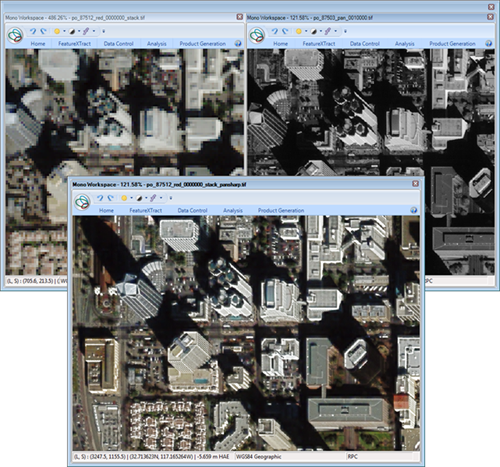Open help icon in pan window
500x467 pixels.
tap(489, 44)
